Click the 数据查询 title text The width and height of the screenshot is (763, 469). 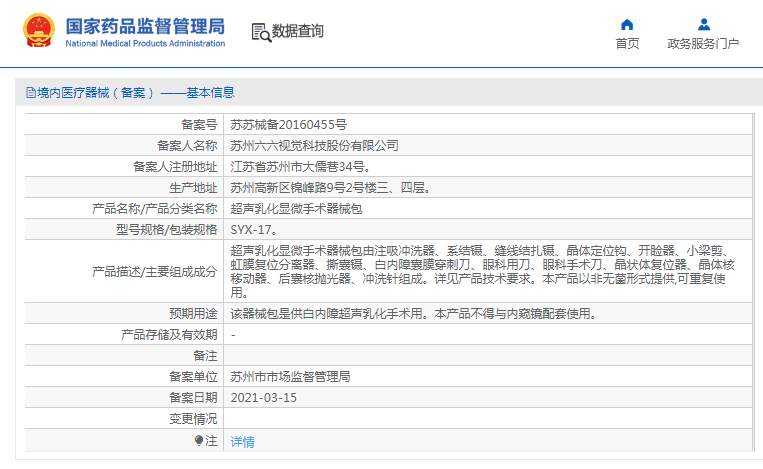click(x=297, y=31)
